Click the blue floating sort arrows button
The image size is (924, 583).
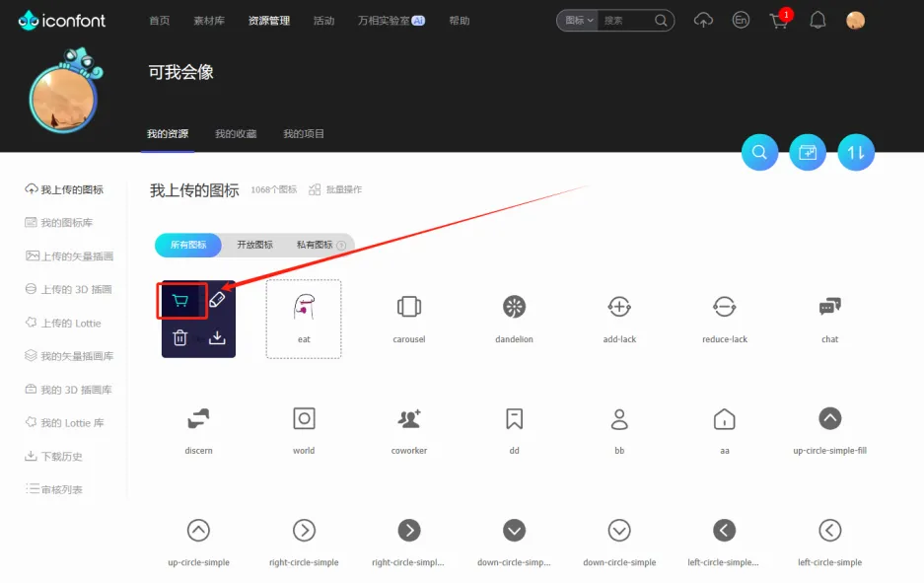[856, 153]
